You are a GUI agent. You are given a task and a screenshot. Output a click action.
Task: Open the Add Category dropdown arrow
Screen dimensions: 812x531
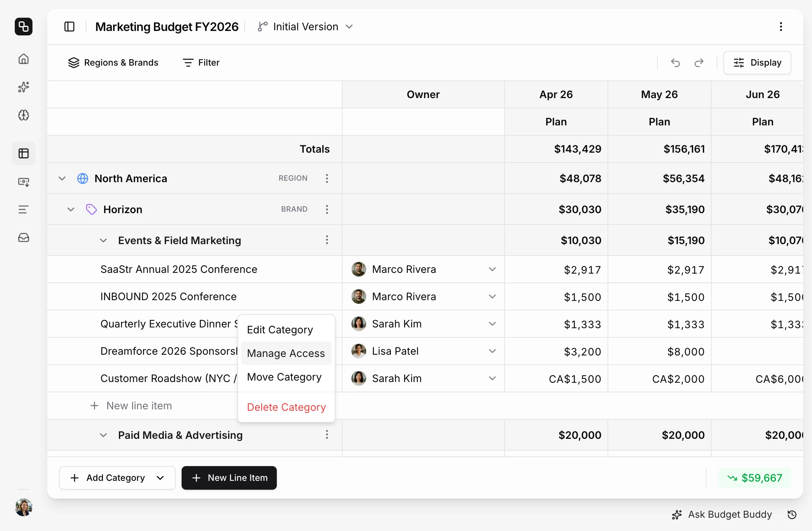(x=160, y=478)
